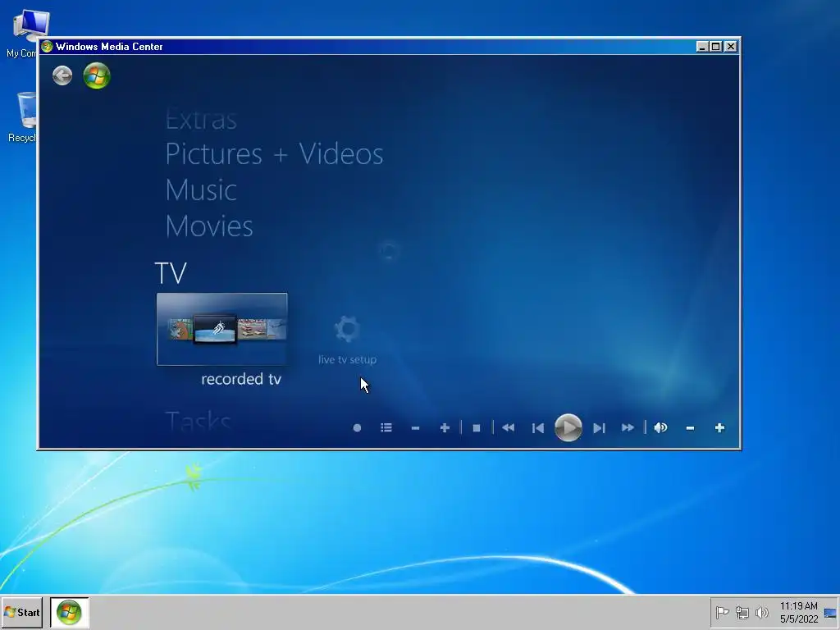Open the clock showing 11:19 AM
The height and width of the screenshot is (630, 840).
click(x=799, y=612)
